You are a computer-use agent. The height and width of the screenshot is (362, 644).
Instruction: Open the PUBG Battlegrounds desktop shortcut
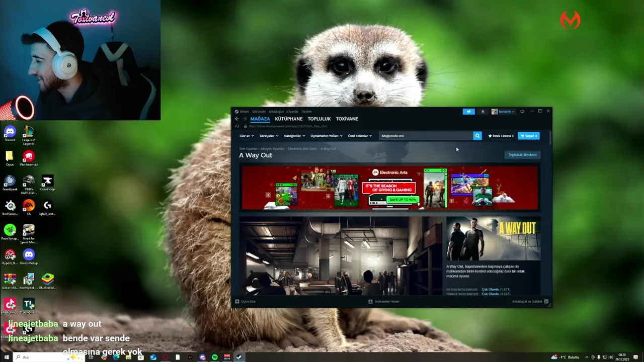tap(29, 184)
